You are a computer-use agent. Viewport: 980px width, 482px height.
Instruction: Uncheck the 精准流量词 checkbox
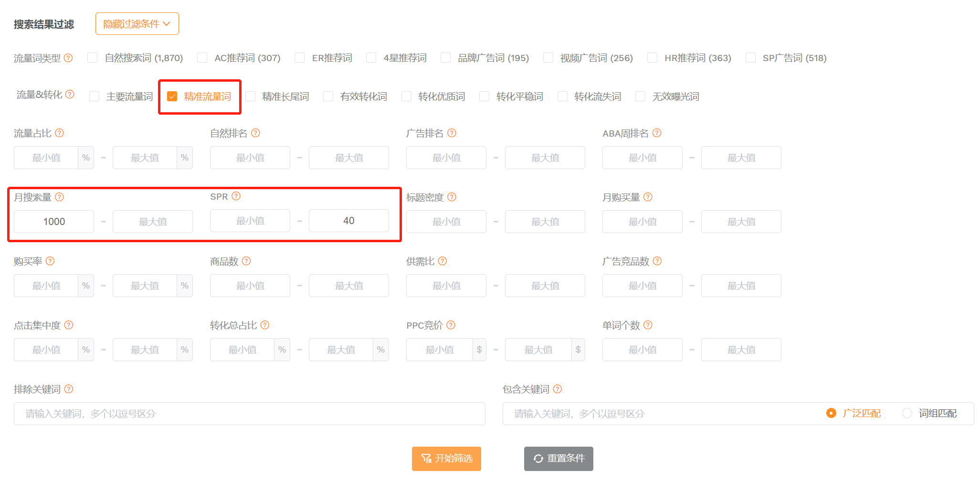click(172, 96)
